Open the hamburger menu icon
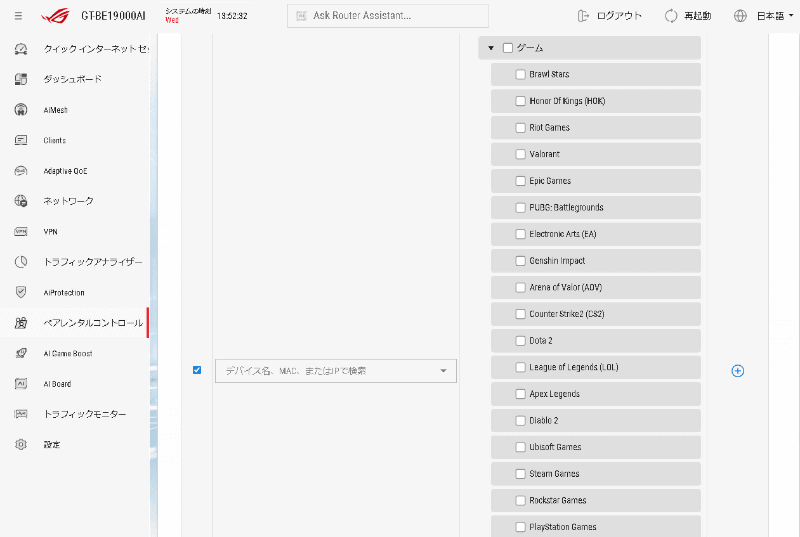Screen dimensions: 800x537 point(18,16)
